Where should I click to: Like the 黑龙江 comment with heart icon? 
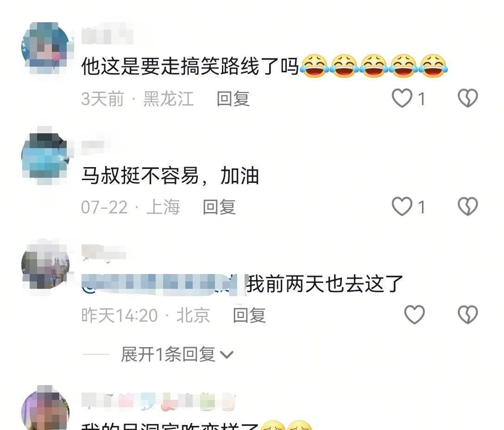(402, 98)
